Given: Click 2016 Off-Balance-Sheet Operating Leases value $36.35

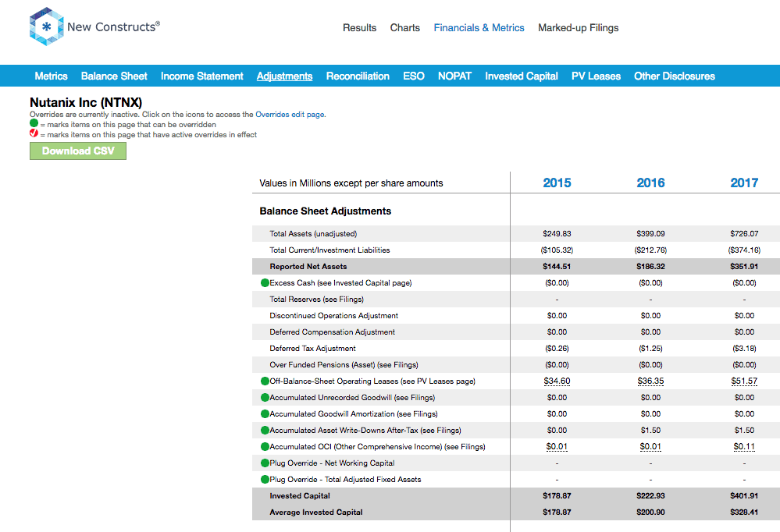Looking at the screenshot, I should coord(650,381).
